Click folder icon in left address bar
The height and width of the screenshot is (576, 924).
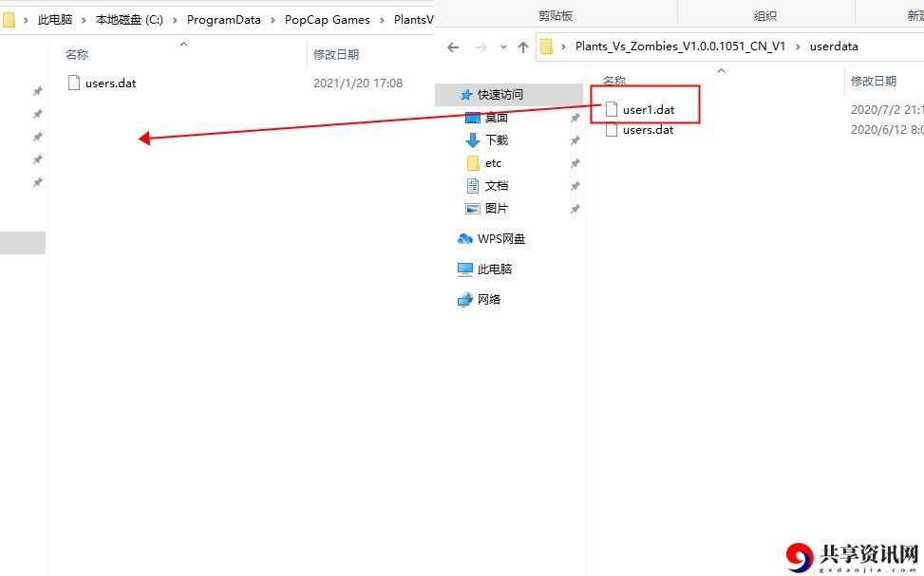(9, 20)
